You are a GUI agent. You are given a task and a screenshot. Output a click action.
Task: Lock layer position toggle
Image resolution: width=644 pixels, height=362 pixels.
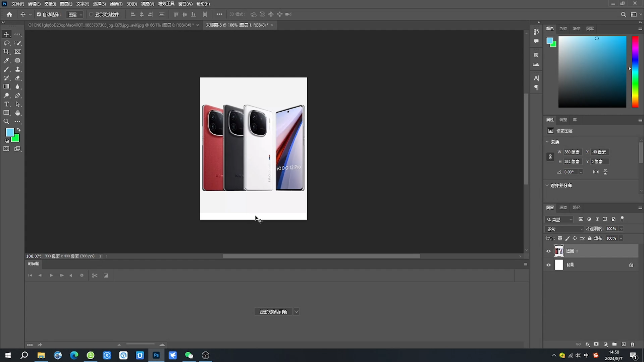point(575,239)
